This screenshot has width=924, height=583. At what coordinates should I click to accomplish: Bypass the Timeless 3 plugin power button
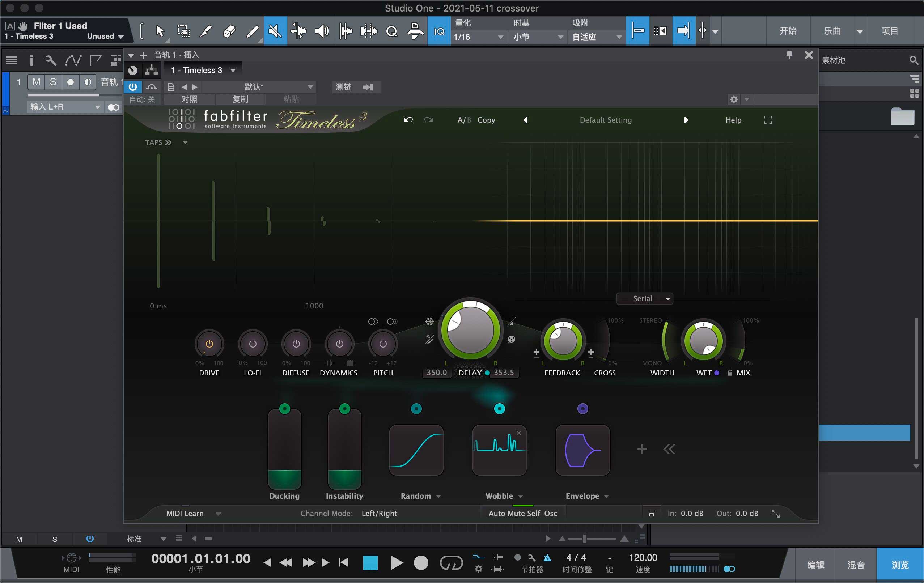pos(133,87)
